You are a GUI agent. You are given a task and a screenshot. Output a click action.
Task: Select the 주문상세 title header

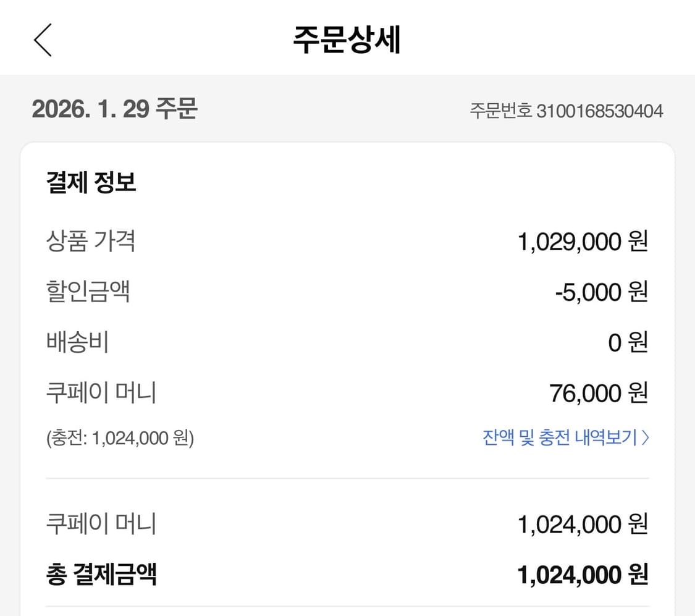(347, 38)
